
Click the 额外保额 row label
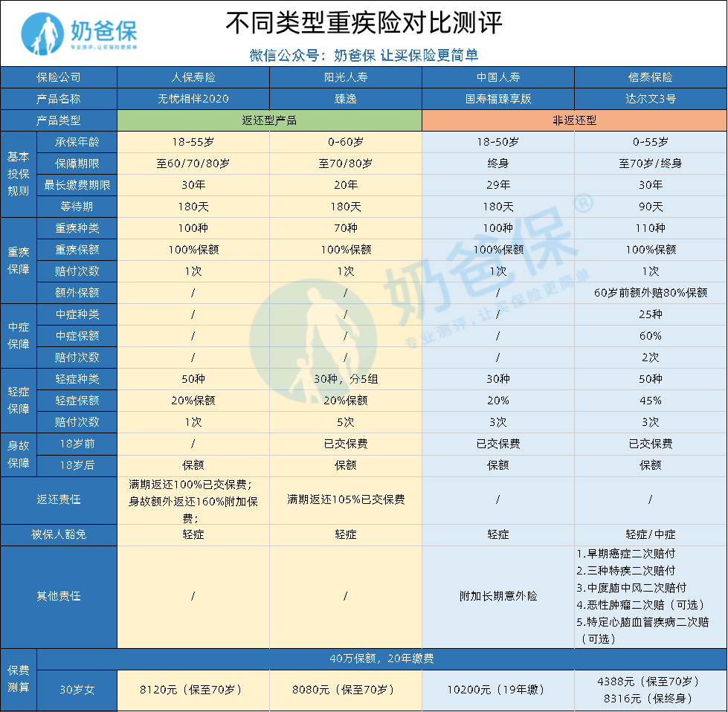point(77,293)
